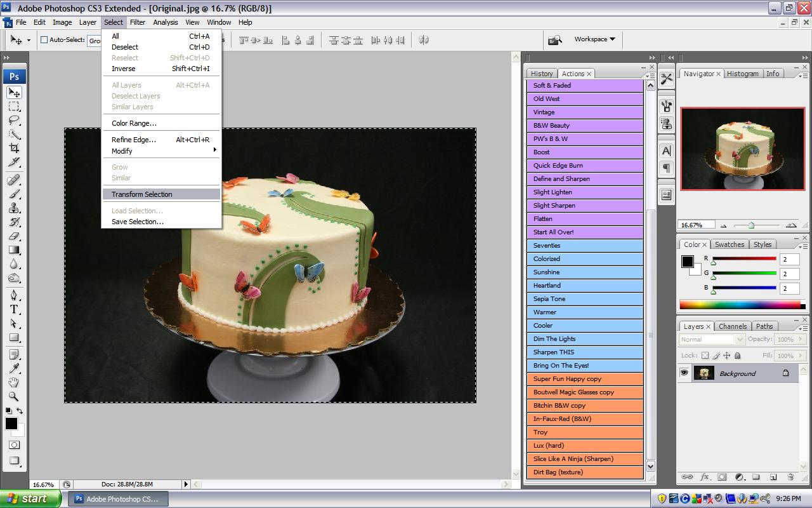Screen dimensions: 812x508
Task: Open the Color panel options menu
Action: 802,246
